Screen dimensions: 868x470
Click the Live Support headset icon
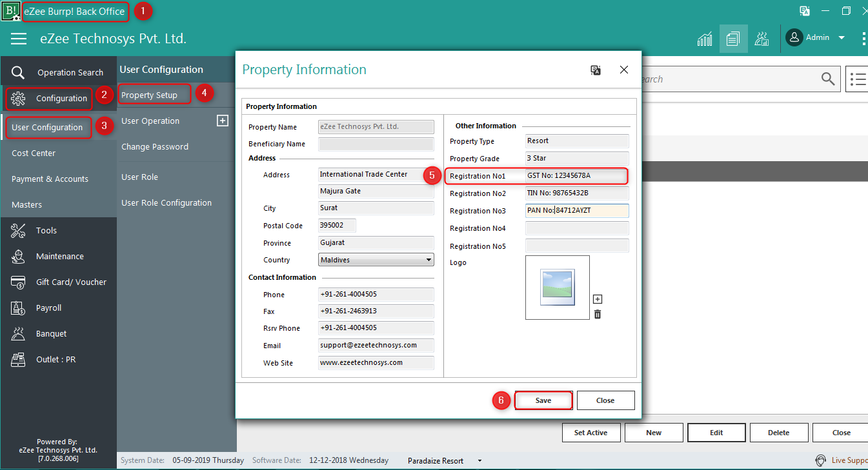(820, 460)
